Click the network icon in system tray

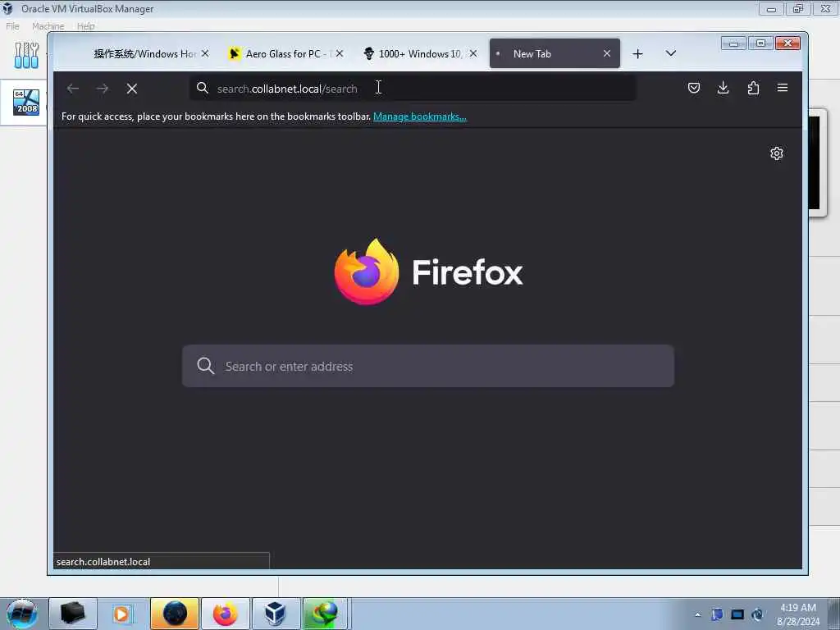(x=737, y=614)
